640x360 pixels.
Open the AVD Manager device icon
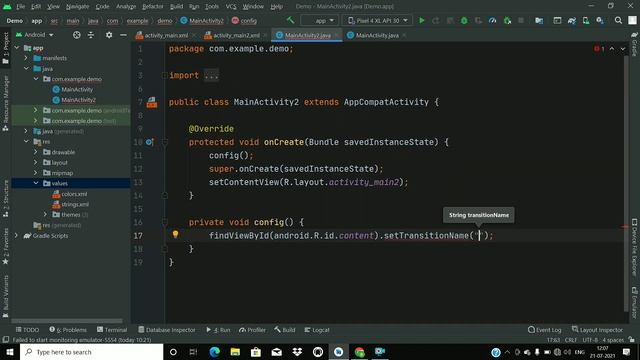click(586, 20)
